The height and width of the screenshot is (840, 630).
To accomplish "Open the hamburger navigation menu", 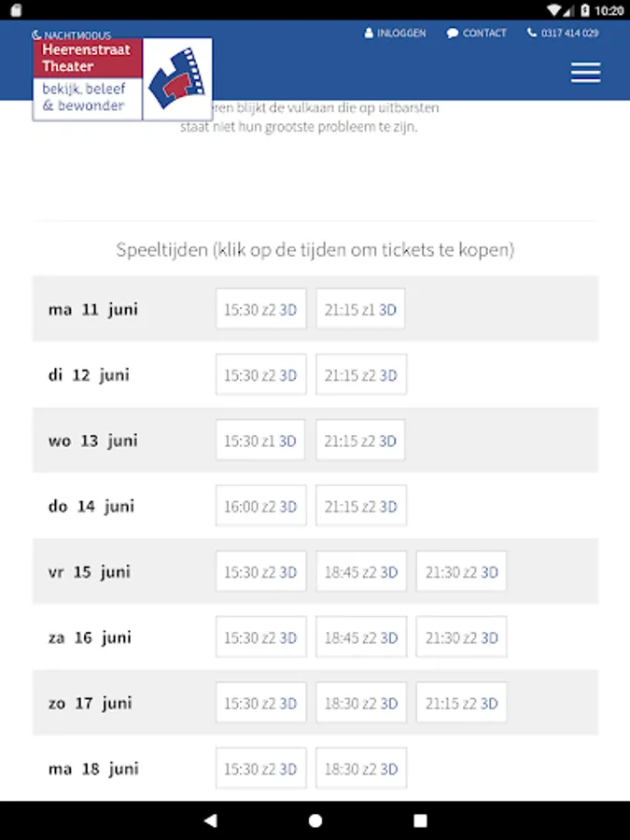I will (585, 72).
